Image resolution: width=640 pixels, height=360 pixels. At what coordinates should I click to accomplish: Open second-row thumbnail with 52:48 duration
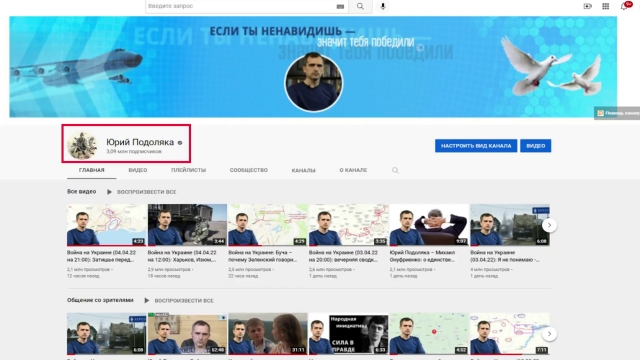click(x=187, y=333)
